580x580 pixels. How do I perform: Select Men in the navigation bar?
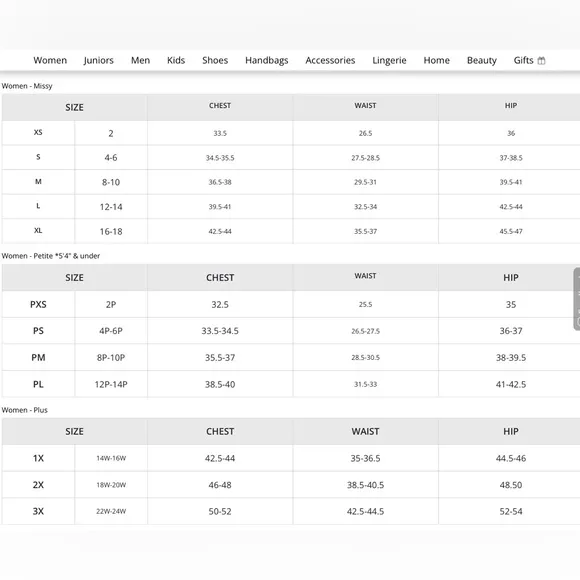pos(140,60)
